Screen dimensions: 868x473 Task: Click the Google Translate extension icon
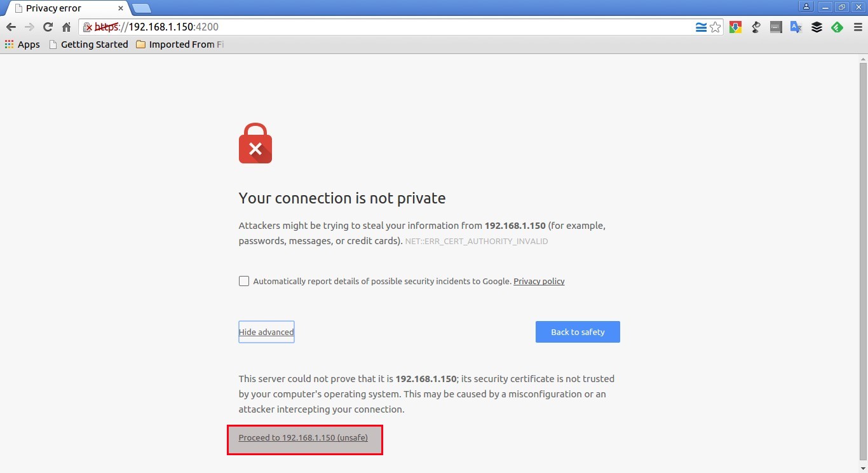pyautogui.click(x=796, y=27)
